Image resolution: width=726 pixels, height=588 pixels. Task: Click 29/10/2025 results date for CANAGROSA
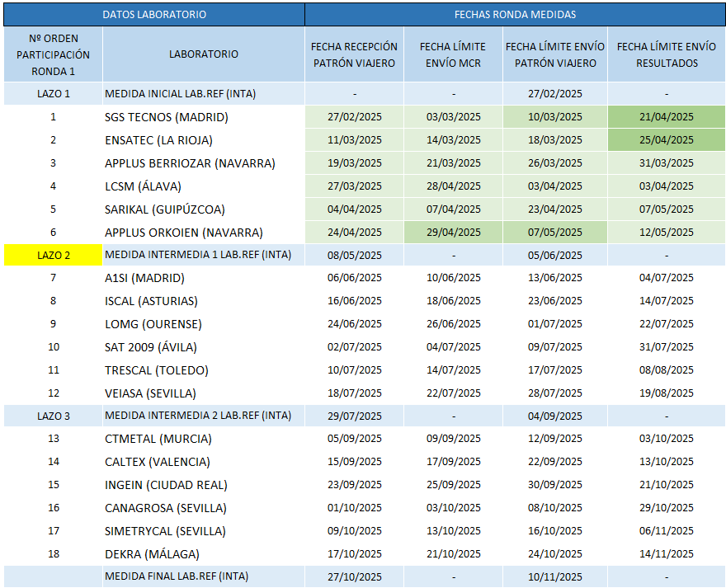[x=667, y=508]
